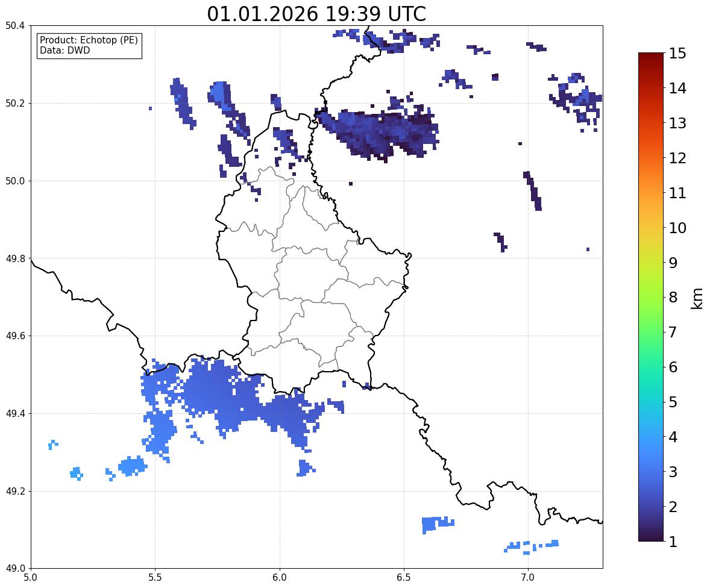Click latitude axis label 50.0
This screenshot has height=588, width=710.
15,181
